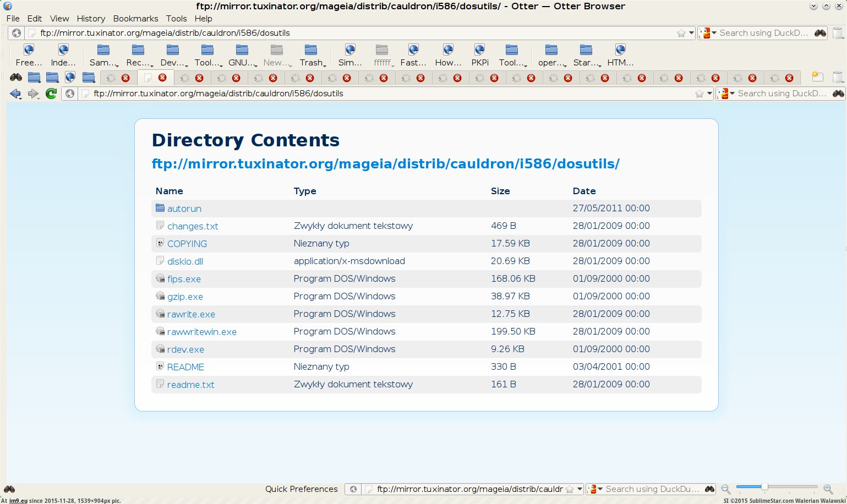Screen dimensions: 847x504
Task: Open new tab using the star-page icon
Action: click(818, 78)
